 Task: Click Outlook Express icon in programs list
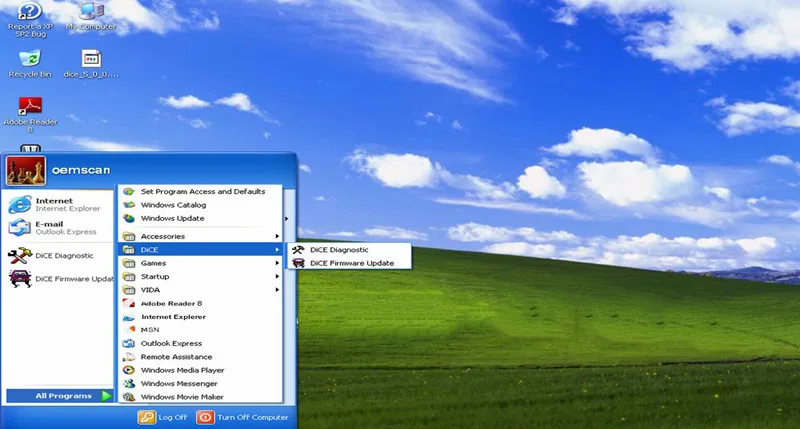[129, 343]
